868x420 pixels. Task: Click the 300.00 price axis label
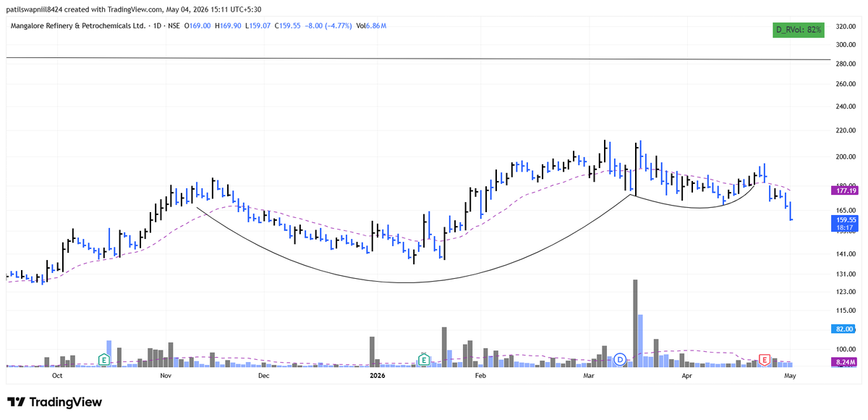pyautogui.click(x=846, y=44)
